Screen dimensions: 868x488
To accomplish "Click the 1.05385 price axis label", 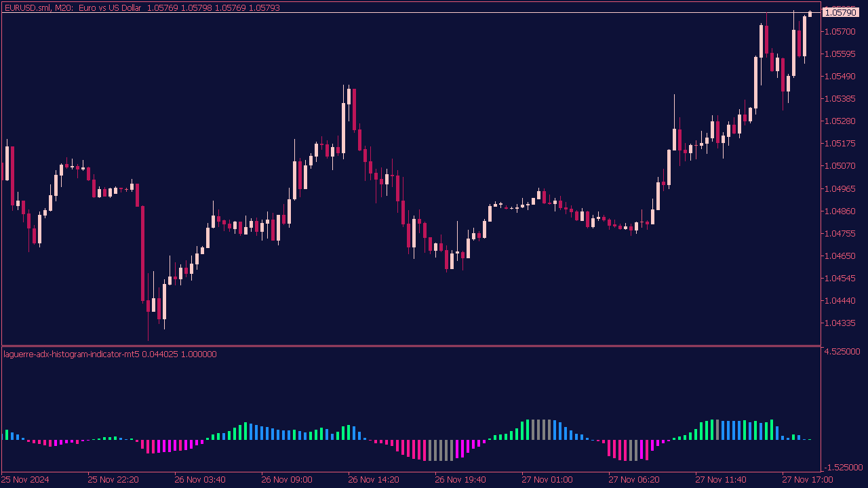I will [840, 98].
